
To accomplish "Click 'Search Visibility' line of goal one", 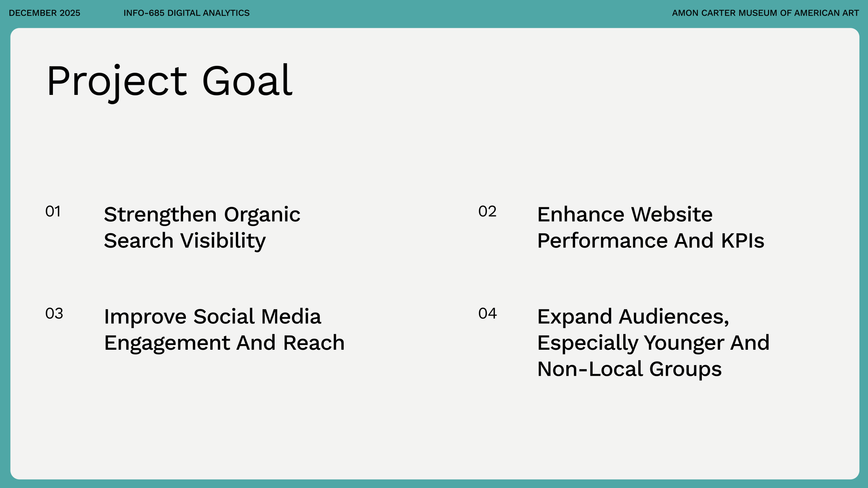I will 185,241.
